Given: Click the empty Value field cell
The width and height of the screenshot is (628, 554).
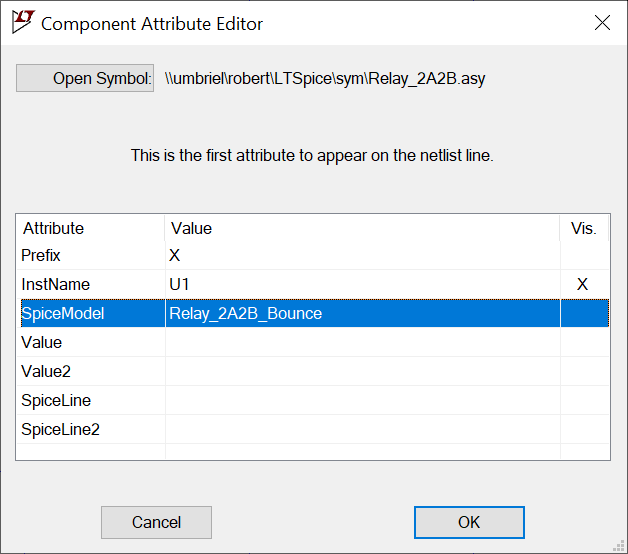Looking at the screenshot, I should click(360, 343).
